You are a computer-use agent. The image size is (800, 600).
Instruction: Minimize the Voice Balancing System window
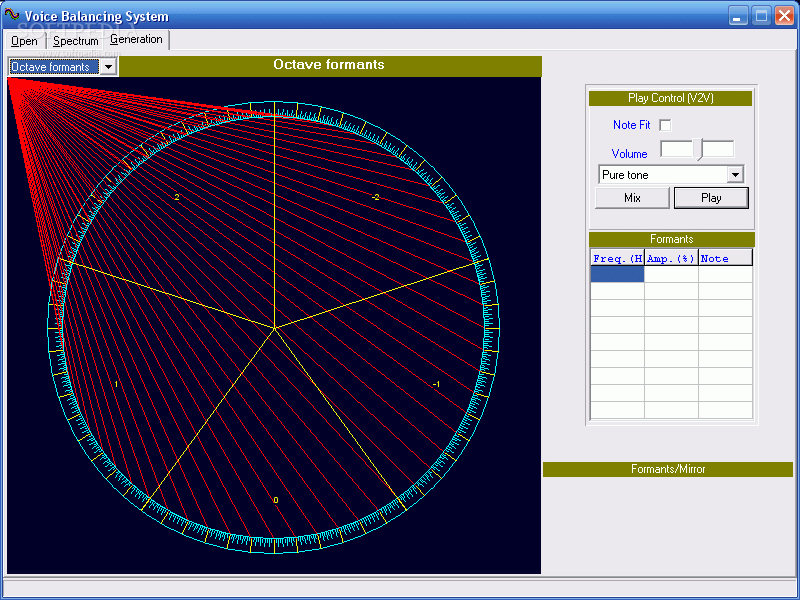[x=737, y=15]
